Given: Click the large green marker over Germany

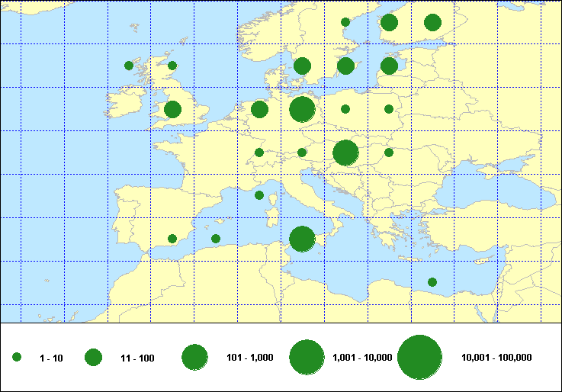Looking at the screenshot, I should coord(303,109).
